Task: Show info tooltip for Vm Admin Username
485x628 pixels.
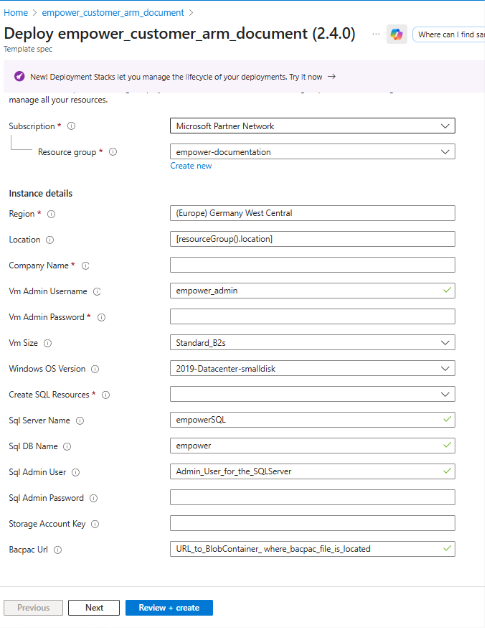Action: click(97, 292)
